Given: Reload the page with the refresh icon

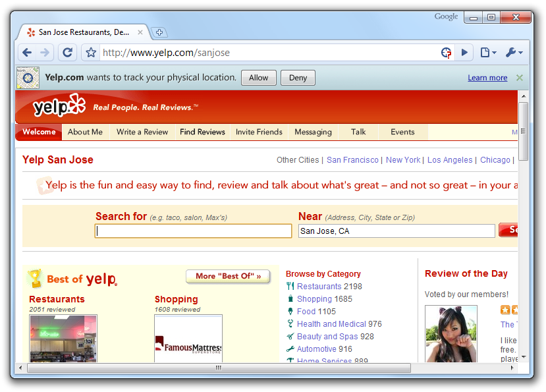Looking at the screenshot, I should click(x=68, y=53).
